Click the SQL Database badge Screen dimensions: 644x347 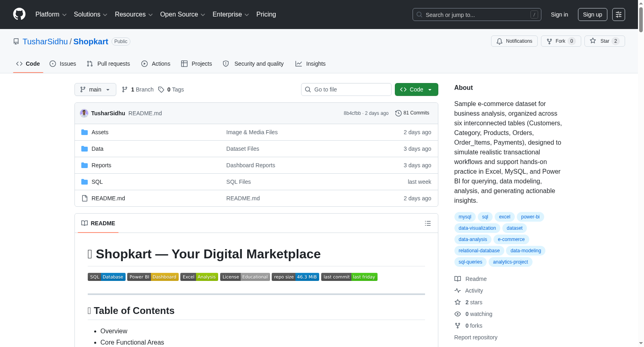(107, 277)
